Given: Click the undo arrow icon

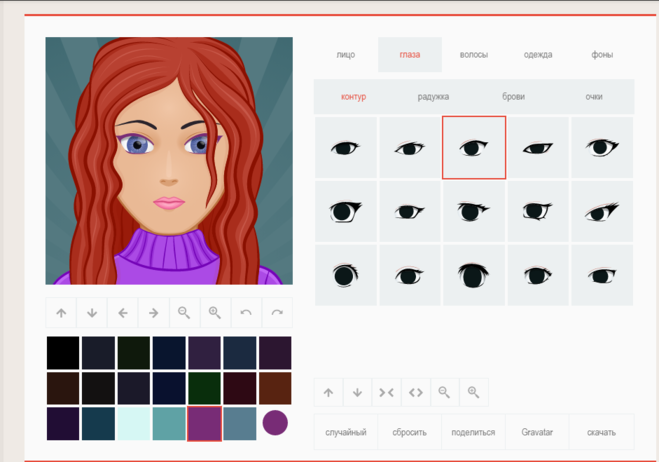Looking at the screenshot, I should (x=246, y=313).
